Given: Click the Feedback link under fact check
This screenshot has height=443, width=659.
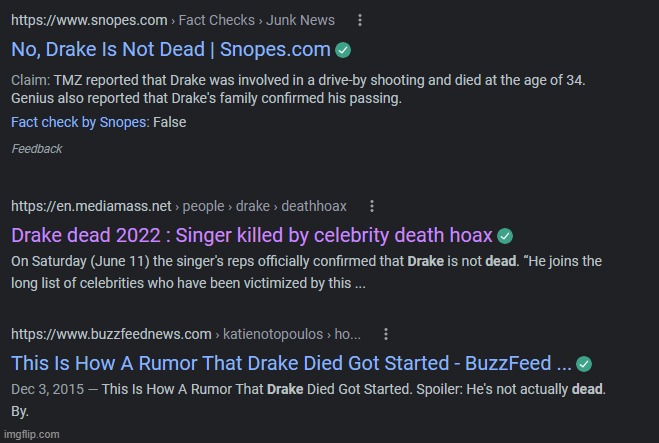Looking at the screenshot, I should (37, 149).
